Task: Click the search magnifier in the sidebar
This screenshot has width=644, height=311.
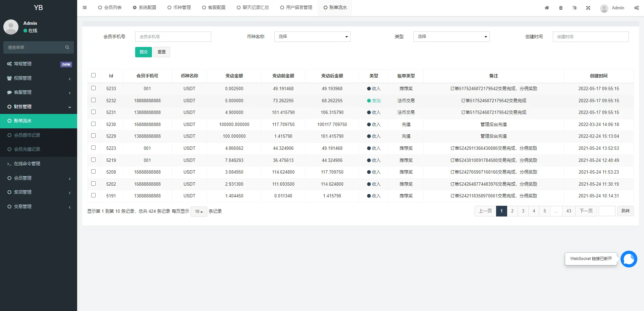Action: 67,47
